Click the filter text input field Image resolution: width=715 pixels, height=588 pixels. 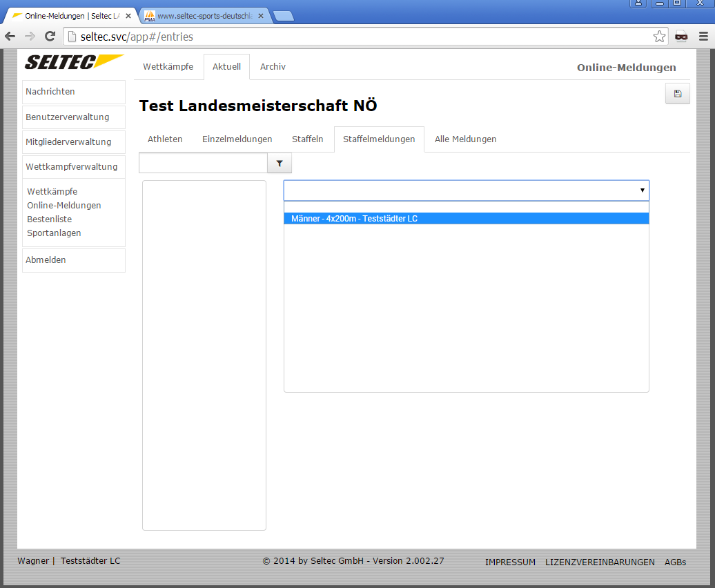(x=203, y=164)
